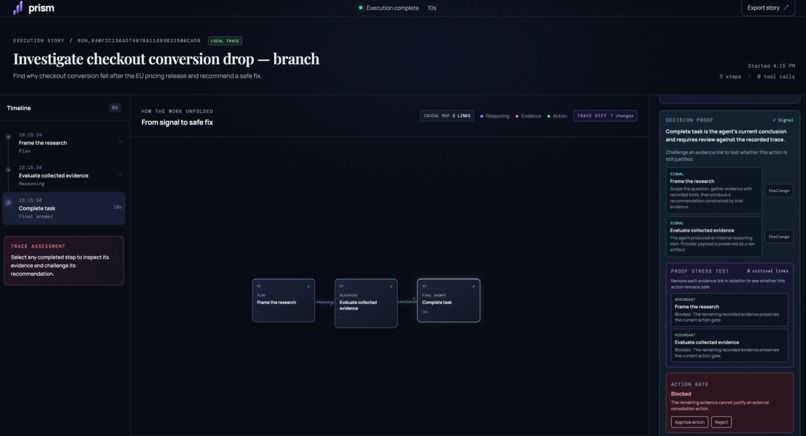This screenshot has width=806, height=436.
Task: Click the checkmark on Complete task node
Action: [474, 286]
